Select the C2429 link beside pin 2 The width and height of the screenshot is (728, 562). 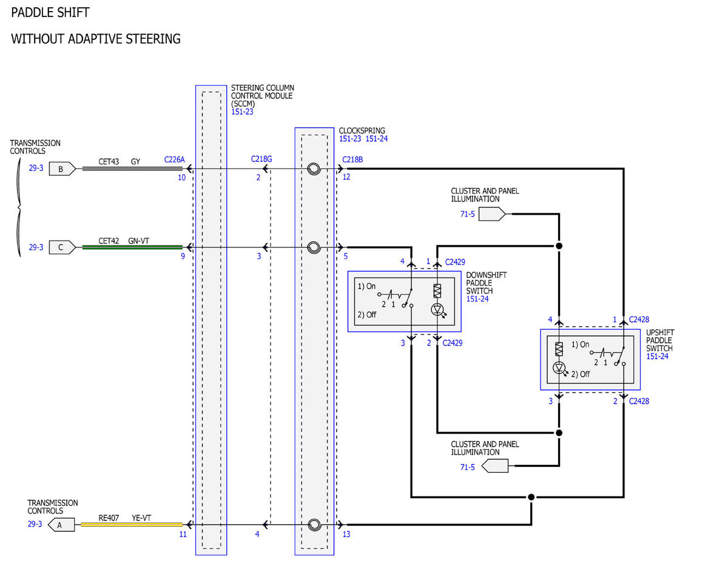point(454,343)
